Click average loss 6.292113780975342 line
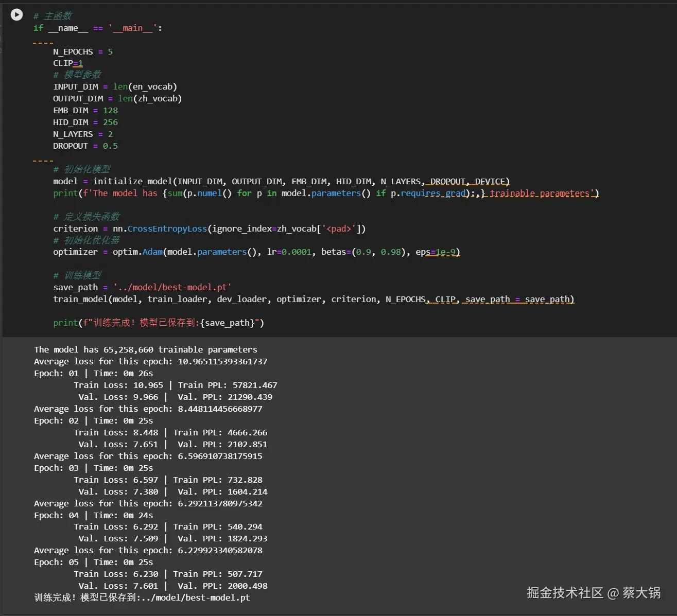The height and width of the screenshot is (616, 677). pyautogui.click(x=148, y=504)
